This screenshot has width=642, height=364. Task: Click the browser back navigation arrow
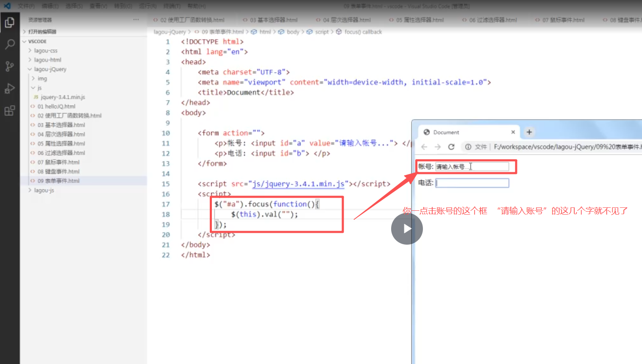pos(424,146)
